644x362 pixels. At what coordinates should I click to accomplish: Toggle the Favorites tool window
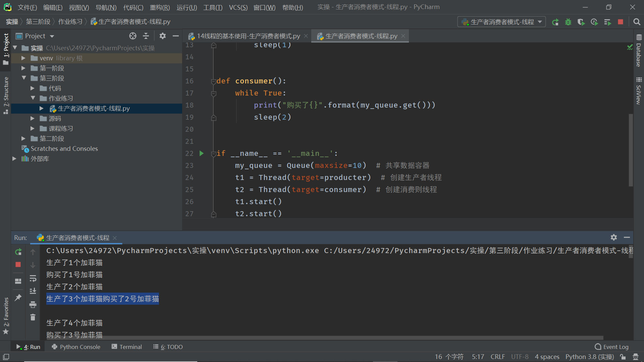click(6, 316)
